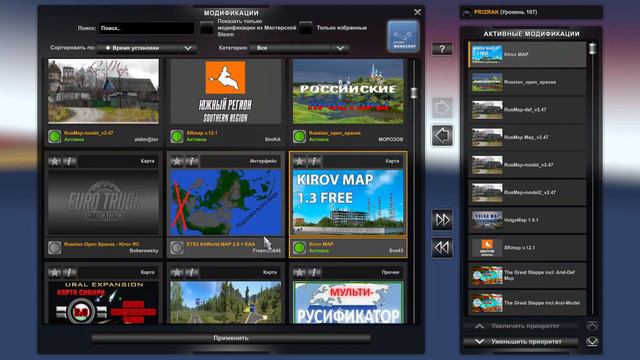The height and width of the screenshot is (360, 640).
Task: Open the 'Категория' Все dropdown
Action: click(x=299, y=48)
